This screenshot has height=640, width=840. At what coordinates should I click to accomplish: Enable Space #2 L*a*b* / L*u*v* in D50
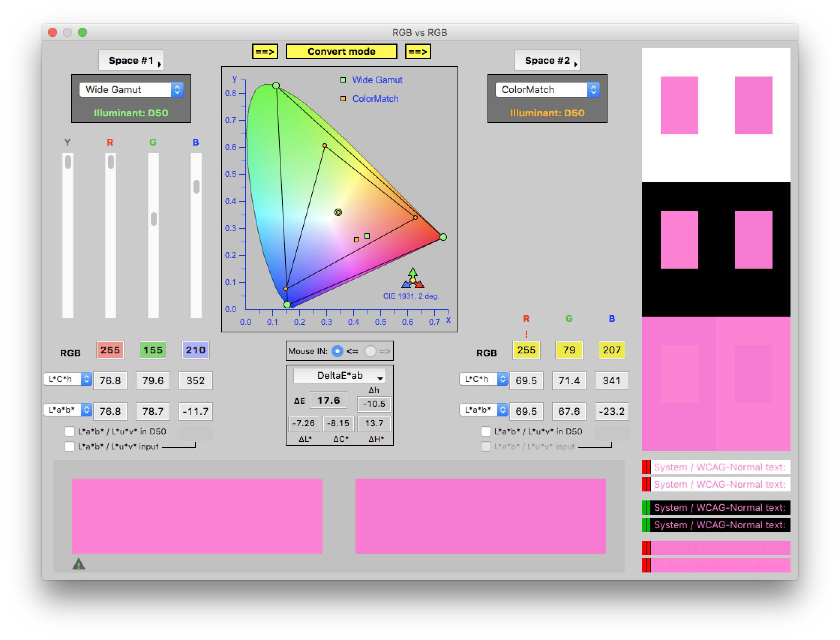[486, 431]
